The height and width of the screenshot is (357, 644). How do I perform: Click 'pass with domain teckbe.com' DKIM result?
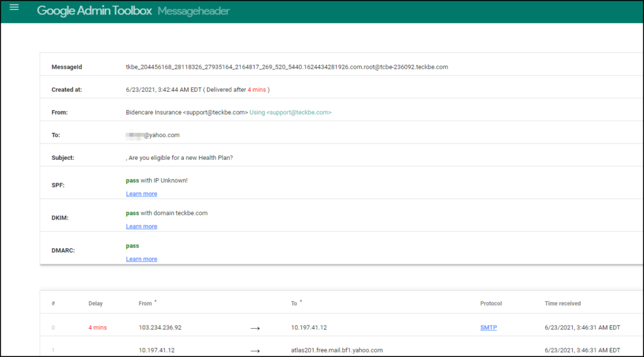click(x=167, y=213)
